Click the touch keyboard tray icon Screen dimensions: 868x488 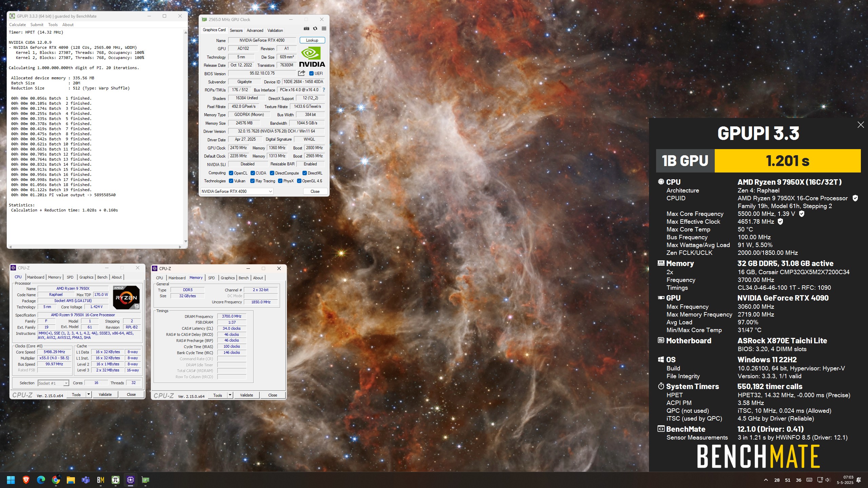[x=809, y=480]
